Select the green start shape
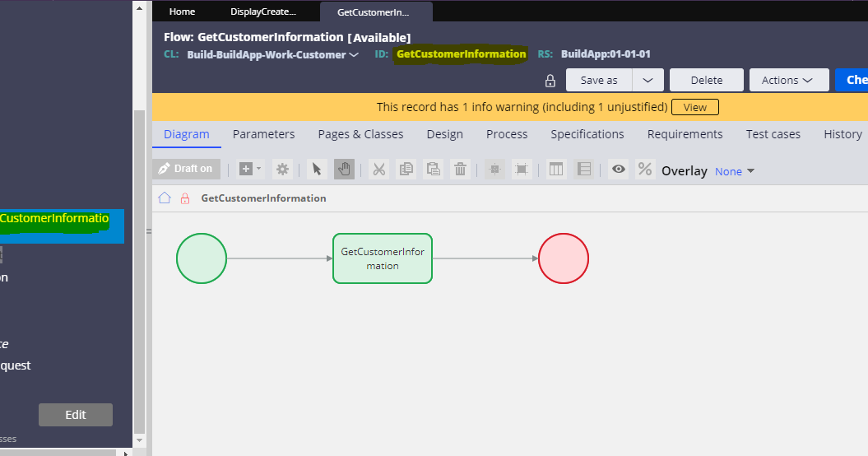The width and height of the screenshot is (868, 456). click(202, 258)
